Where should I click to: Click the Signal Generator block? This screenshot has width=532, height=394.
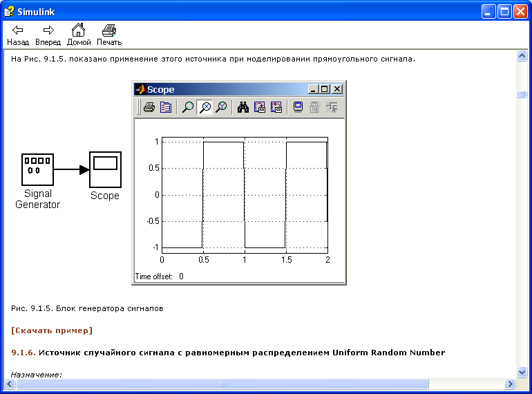[x=37, y=169]
